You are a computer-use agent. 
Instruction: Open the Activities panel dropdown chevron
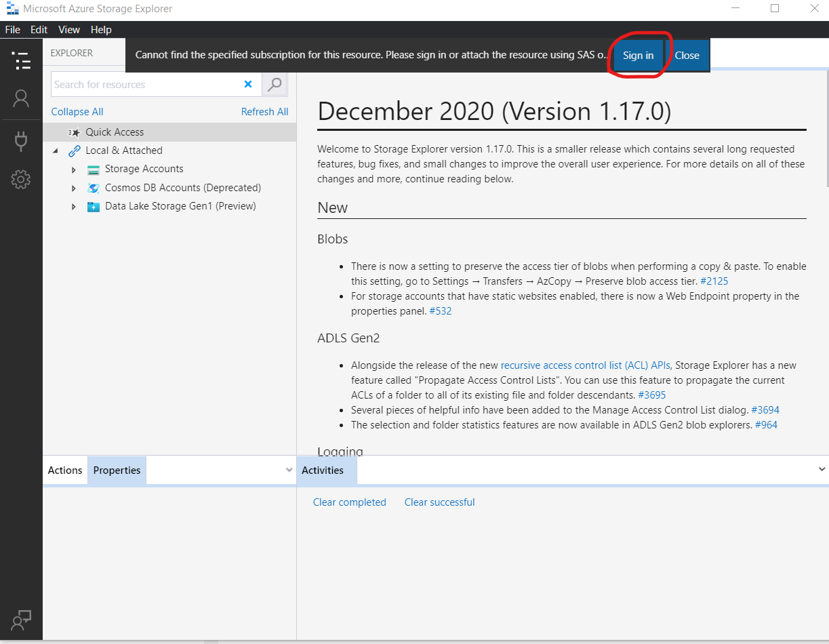pos(822,469)
